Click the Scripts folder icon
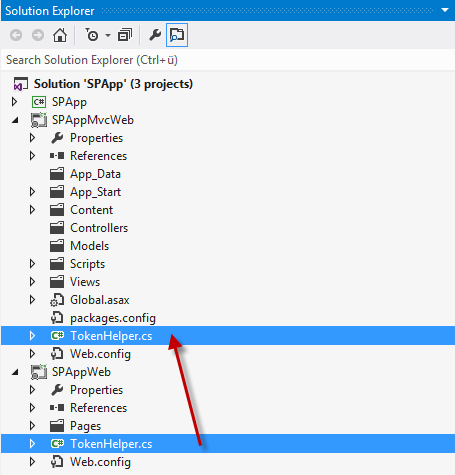 point(57,264)
